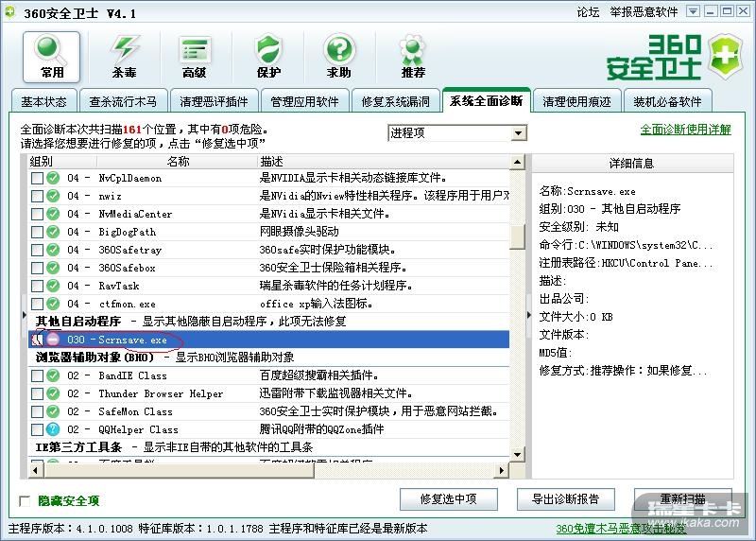Open the 全面诊断使用详解 link

pos(686,130)
